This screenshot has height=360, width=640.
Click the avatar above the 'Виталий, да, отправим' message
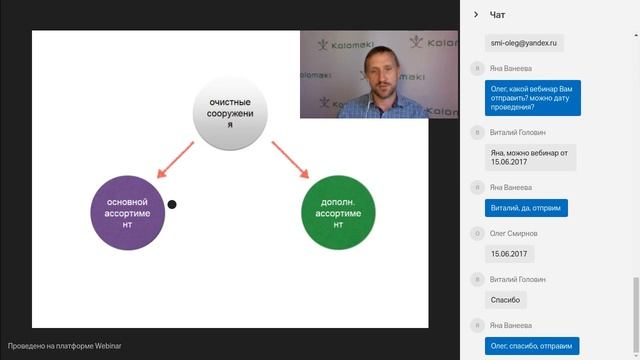pyautogui.click(x=477, y=188)
